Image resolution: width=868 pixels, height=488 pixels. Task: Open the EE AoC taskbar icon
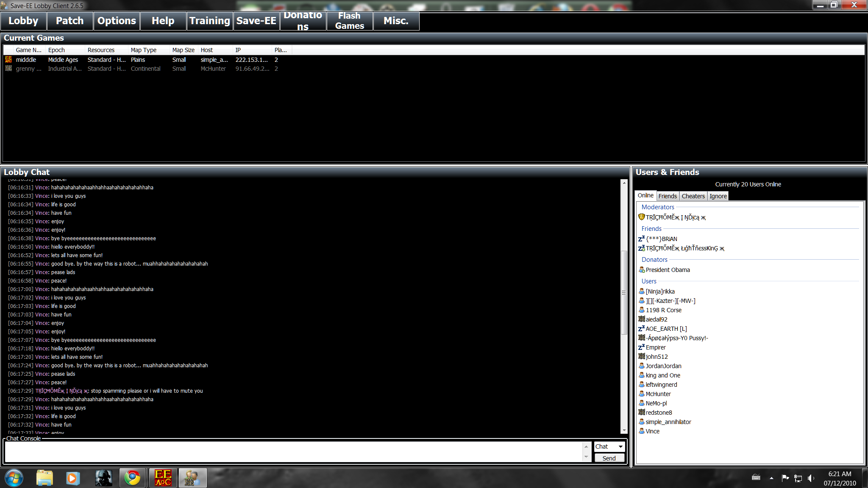click(x=163, y=478)
